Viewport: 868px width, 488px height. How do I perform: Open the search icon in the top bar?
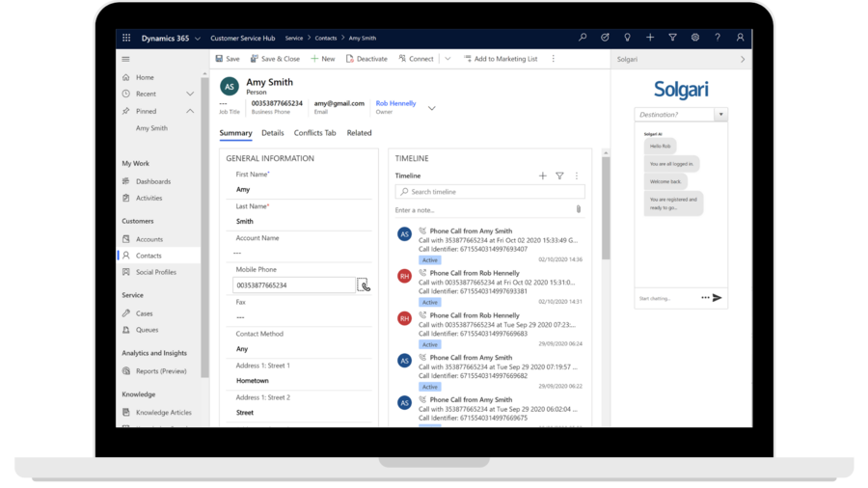(x=582, y=38)
